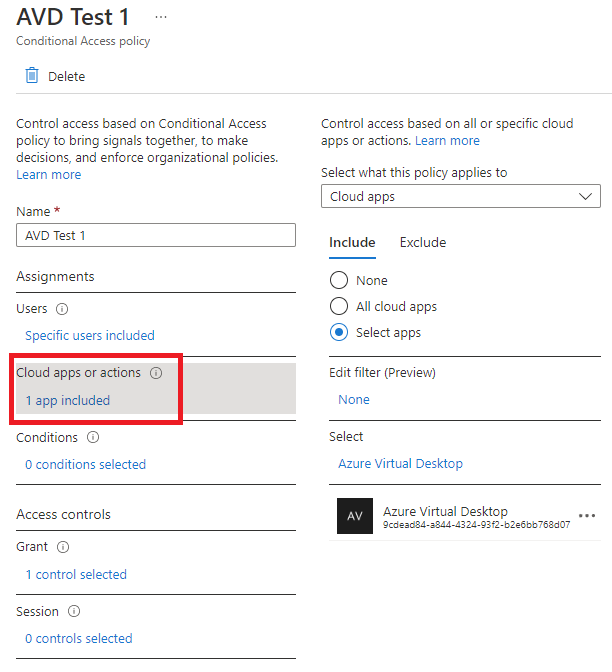The image size is (612, 672).
Task: Click the Azure Virtual Desktop link under Select
Action: click(401, 463)
